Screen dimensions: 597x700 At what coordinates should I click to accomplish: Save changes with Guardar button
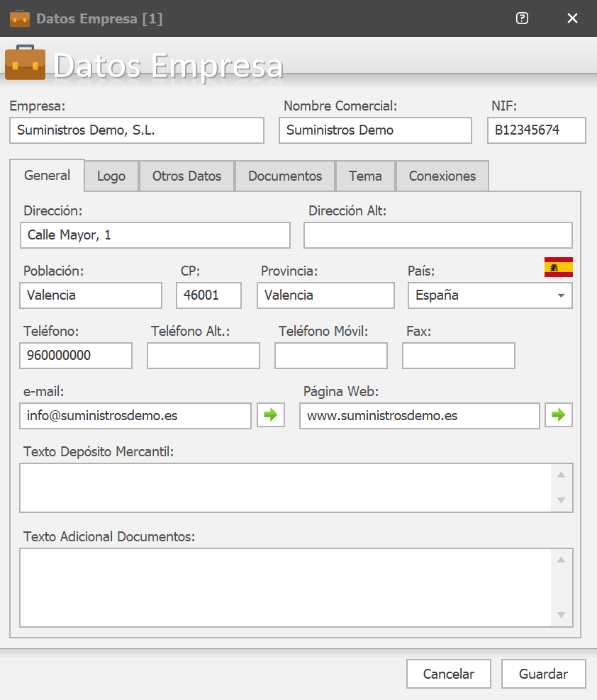[543, 674]
